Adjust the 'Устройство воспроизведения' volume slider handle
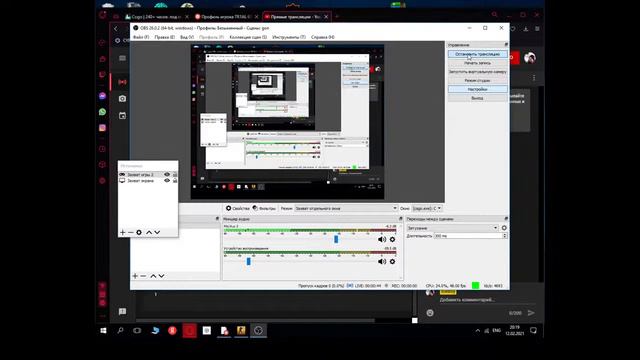 click(x=248, y=261)
